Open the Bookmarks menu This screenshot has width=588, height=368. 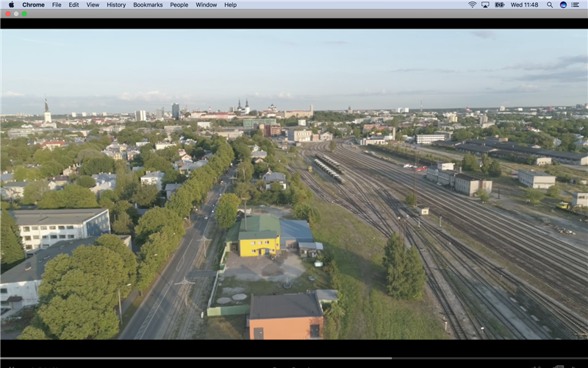148,4
